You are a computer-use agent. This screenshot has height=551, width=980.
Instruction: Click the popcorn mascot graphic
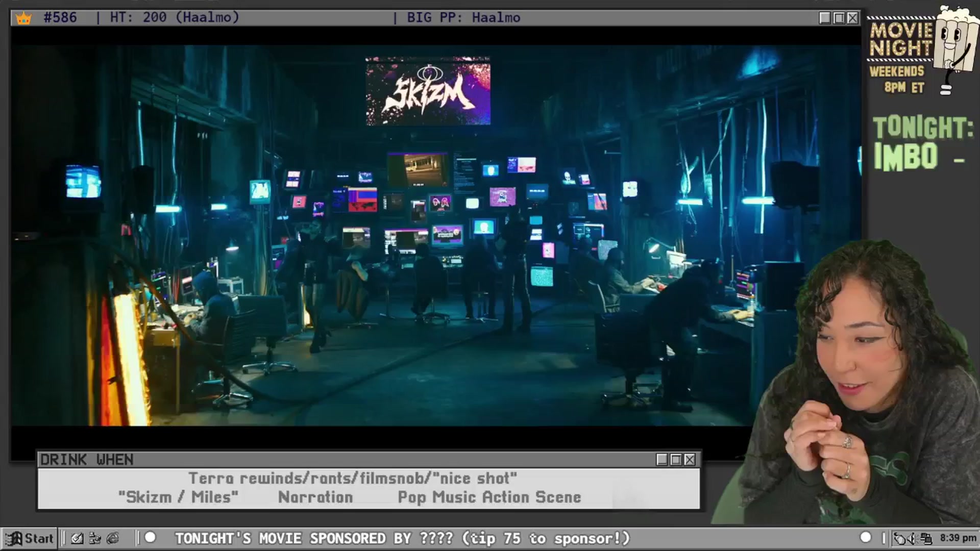pos(956,49)
